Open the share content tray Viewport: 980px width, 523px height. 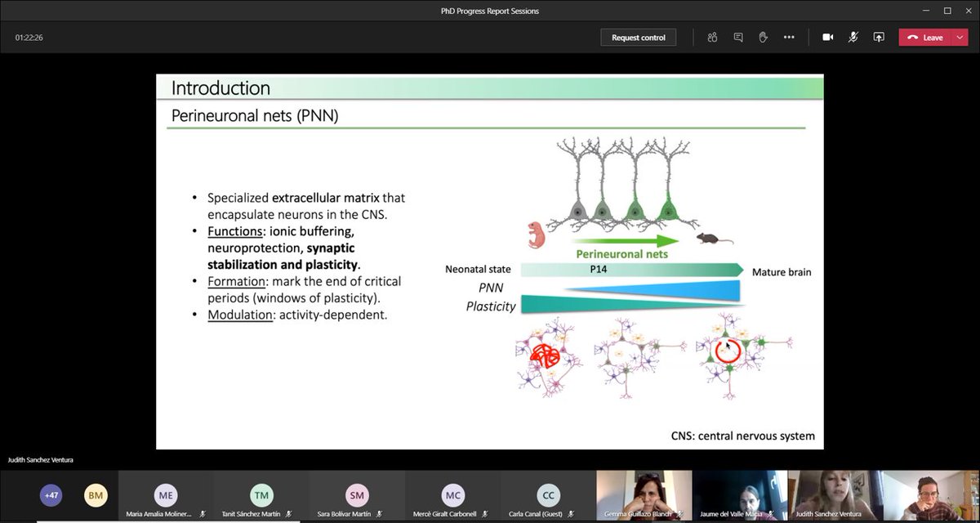879,38
